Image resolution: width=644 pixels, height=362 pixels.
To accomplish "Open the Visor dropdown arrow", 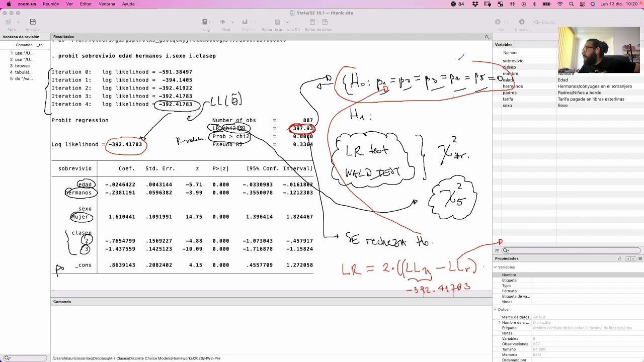I will click(x=232, y=22).
